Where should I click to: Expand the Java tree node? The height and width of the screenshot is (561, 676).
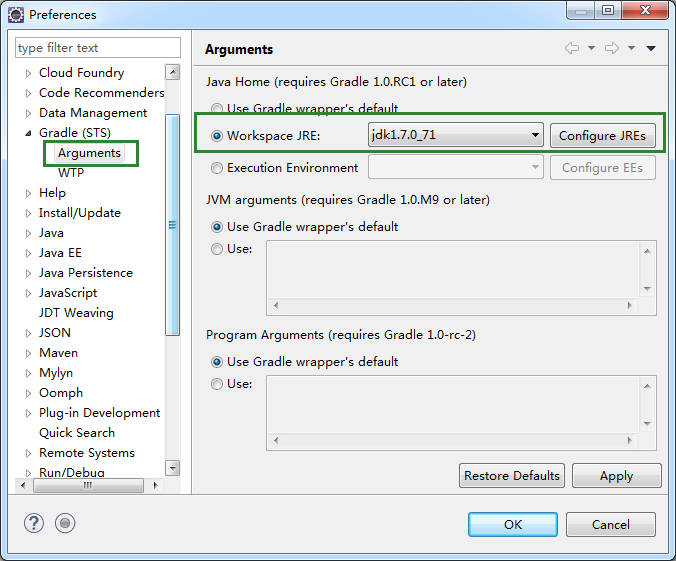tap(28, 233)
